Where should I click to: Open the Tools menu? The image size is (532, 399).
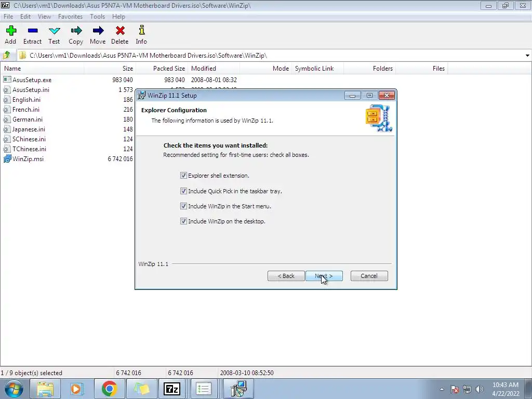[x=97, y=16]
